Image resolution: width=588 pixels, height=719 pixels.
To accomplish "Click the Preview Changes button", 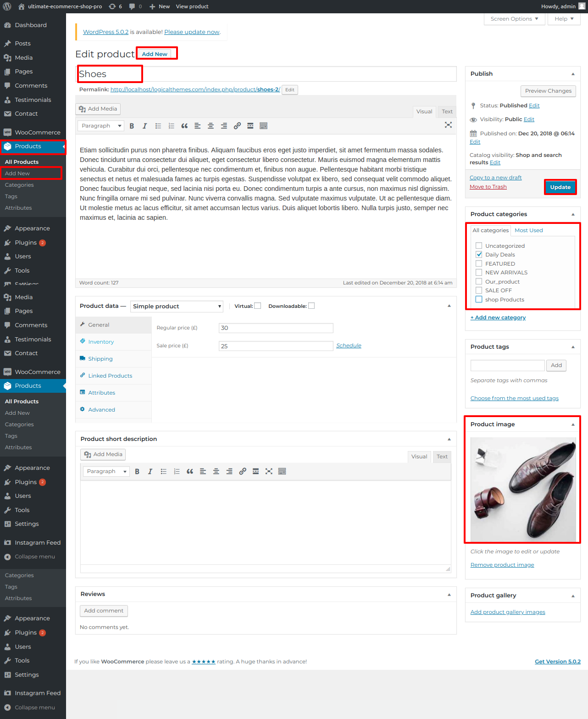I will [x=548, y=91].
